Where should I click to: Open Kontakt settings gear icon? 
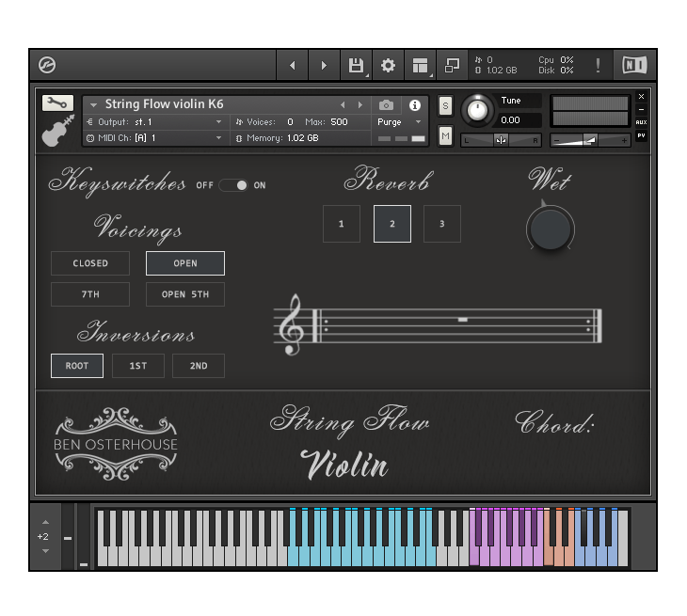point(388,66)
